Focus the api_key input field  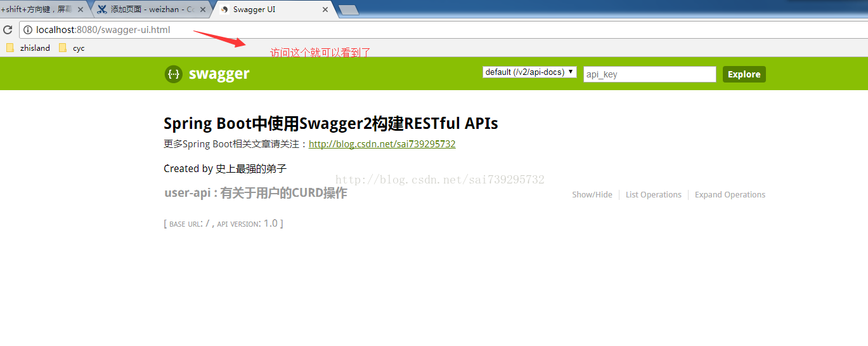650,74
